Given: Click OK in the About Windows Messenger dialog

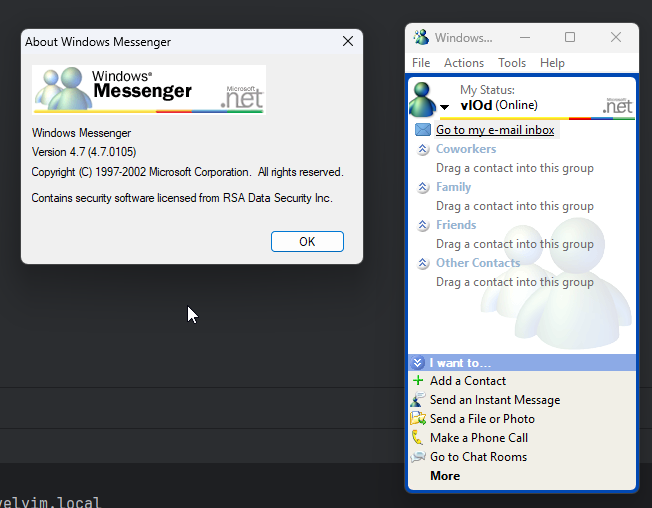Looking at the screenshot, I should click(x=307, y=242).
